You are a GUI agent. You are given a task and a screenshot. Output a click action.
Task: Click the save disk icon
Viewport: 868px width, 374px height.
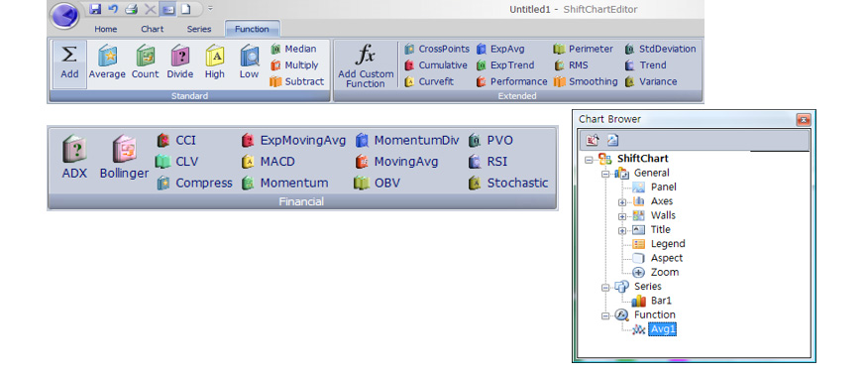95,9
